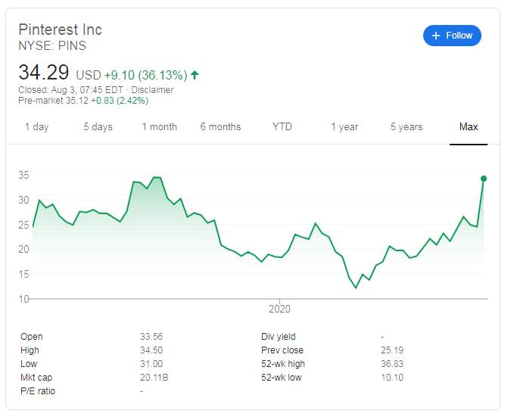Click the 20 y-axis label
The width and height of the screenshot is (511, 420).
click(23, 249)
